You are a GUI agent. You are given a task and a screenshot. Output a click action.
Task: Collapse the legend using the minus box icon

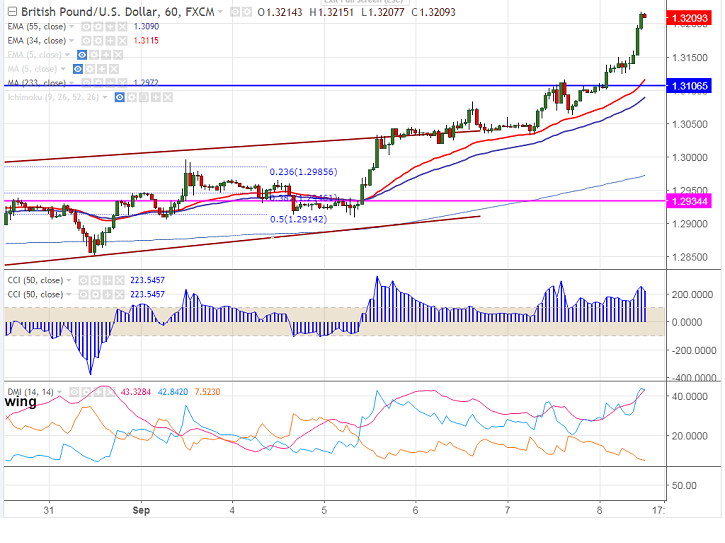click(x=12, y=12)
